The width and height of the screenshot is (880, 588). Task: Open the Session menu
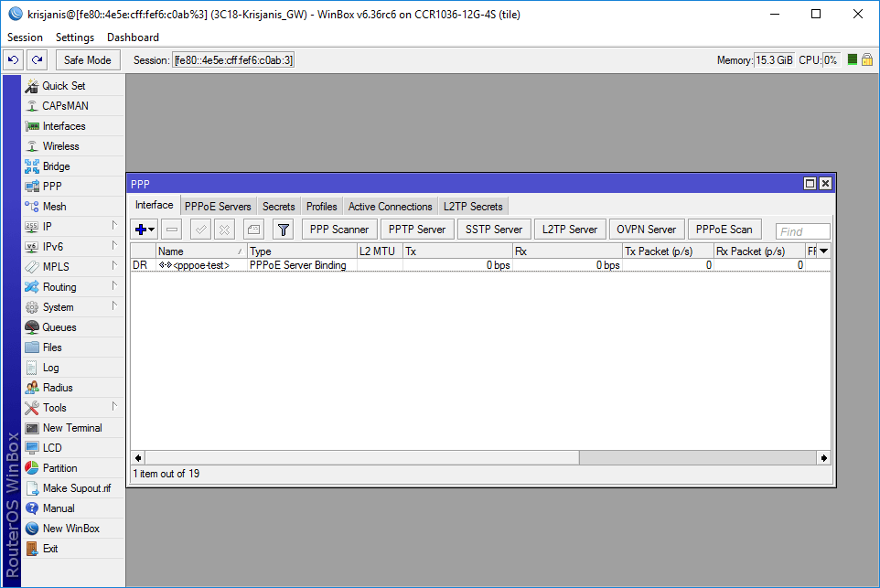click(24, 37)
